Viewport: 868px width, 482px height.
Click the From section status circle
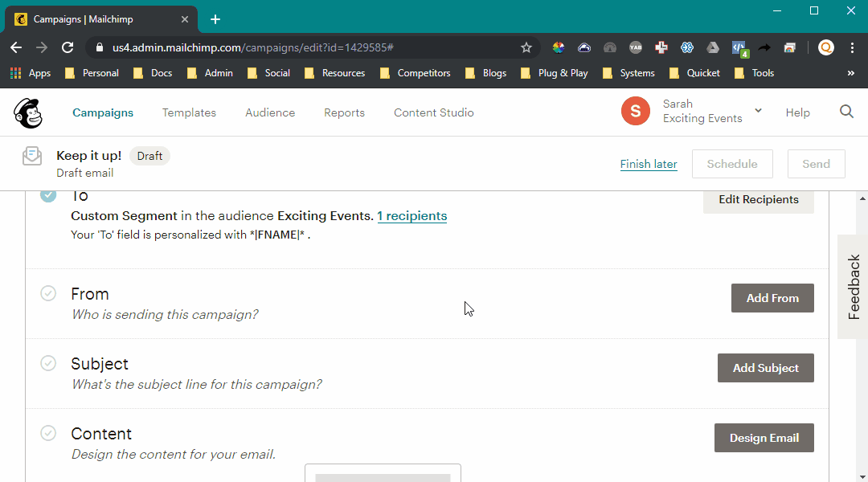tap(48, 293)
